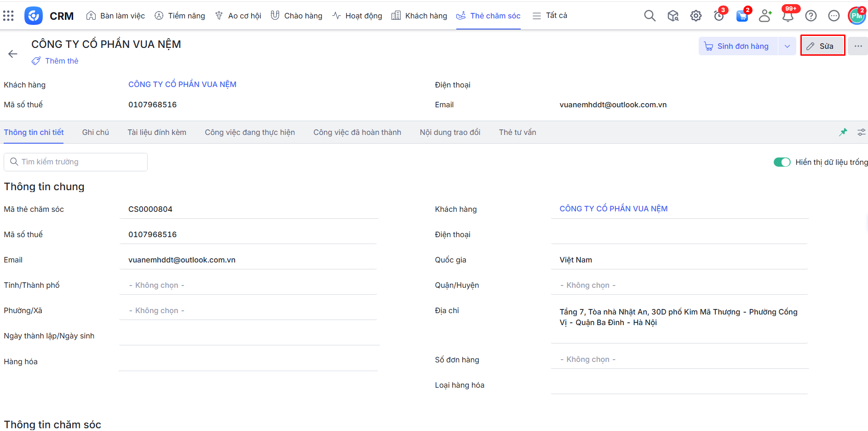Switch to the Ghi chú tab
The width and height of the screenshot is (868, 431).
[95, 132]
